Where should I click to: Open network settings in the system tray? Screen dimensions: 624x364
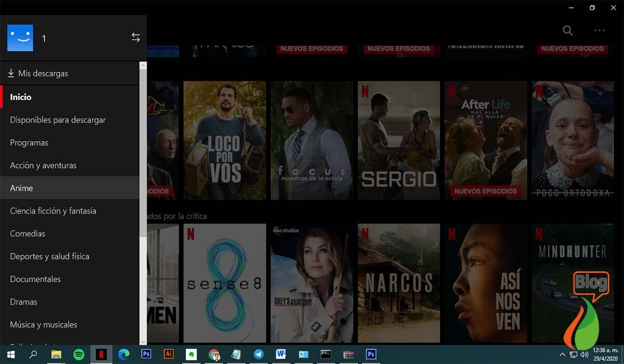click(x=574, y=355)
